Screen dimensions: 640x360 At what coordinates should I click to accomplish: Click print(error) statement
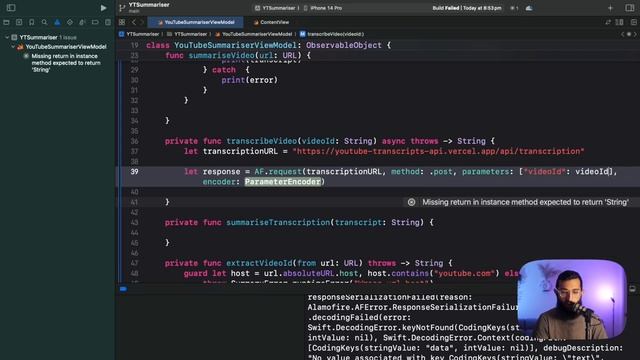click(249, 80)
